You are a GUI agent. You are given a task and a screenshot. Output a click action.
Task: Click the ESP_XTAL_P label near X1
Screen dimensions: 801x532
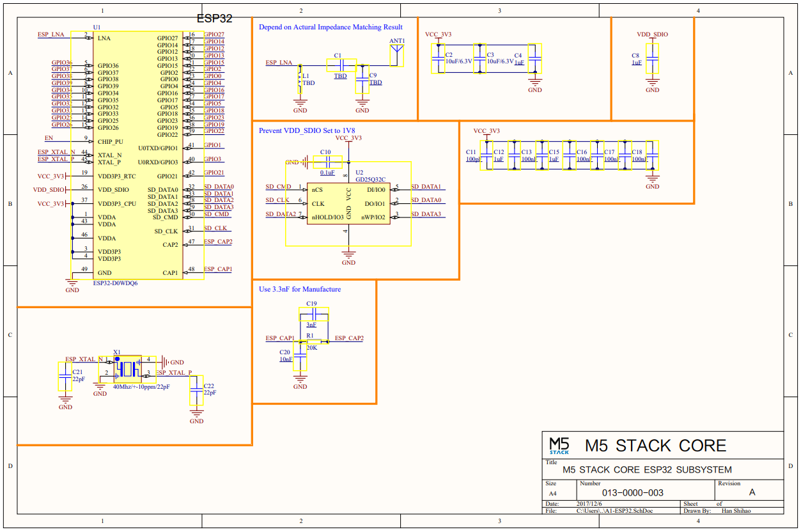(x=174, y=373)
